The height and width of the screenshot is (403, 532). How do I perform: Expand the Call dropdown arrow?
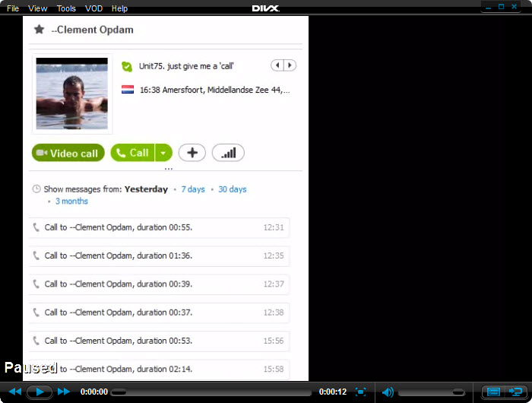click(x=163, y=153)
